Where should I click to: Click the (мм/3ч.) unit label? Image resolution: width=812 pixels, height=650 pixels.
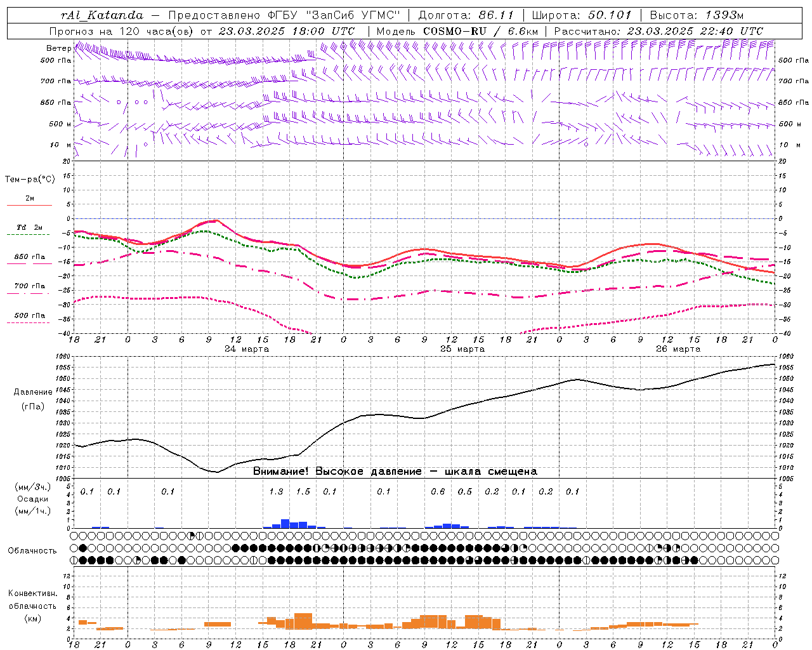click(33, 487)
